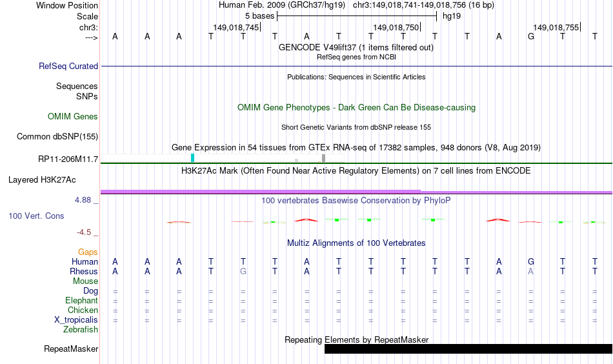Click the hg19 label beside the scale bar

(452, 16)
